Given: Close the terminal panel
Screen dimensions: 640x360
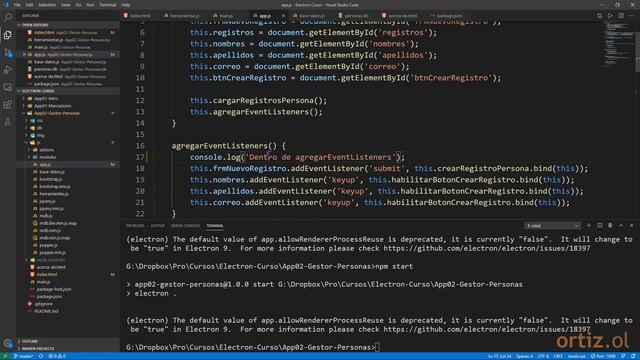Looking at the screenshot, I should (631, 225).
